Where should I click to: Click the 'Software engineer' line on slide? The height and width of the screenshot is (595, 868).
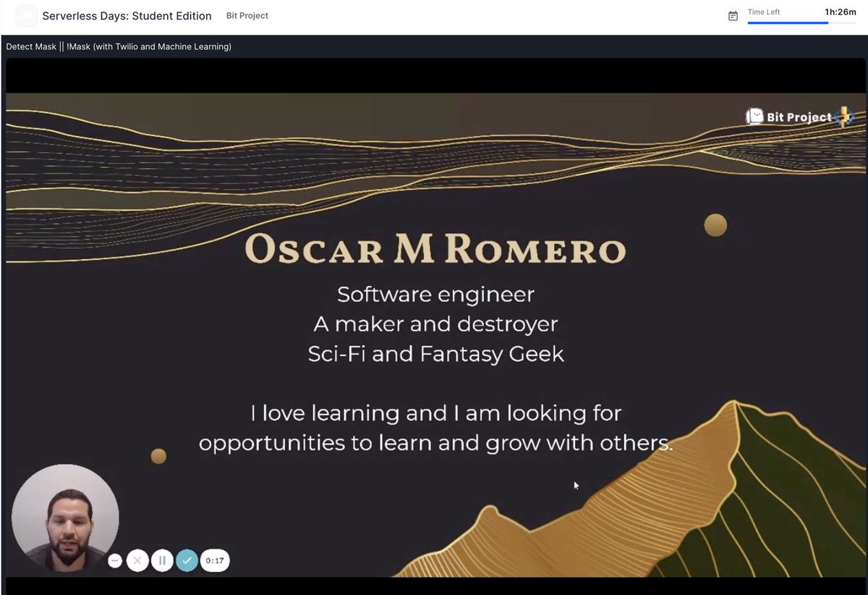435,295
